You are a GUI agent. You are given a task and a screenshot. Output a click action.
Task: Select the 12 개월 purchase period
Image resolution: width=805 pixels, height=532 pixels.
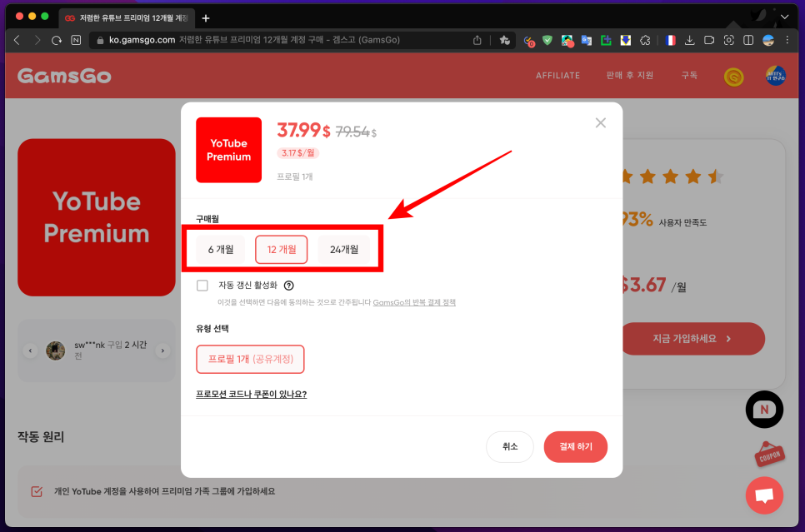tap(282, 249)
